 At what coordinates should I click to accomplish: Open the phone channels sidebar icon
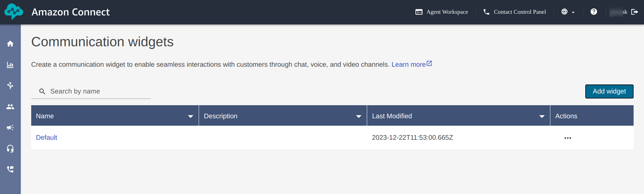click(10, 169)
